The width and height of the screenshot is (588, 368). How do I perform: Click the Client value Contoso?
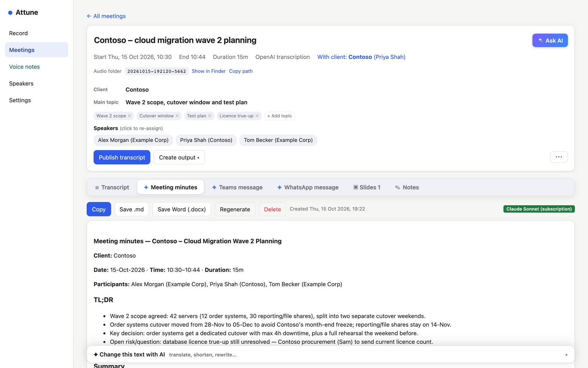[137, 90]
